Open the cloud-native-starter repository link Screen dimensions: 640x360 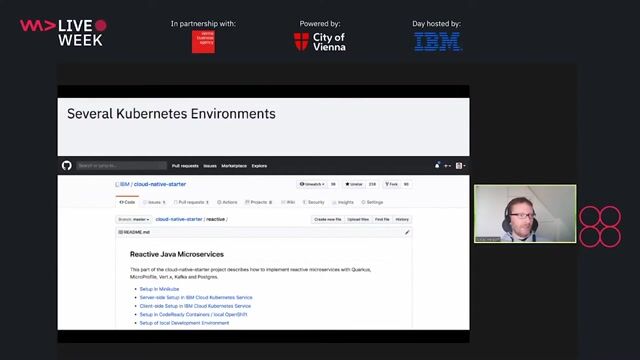[160, 184]
